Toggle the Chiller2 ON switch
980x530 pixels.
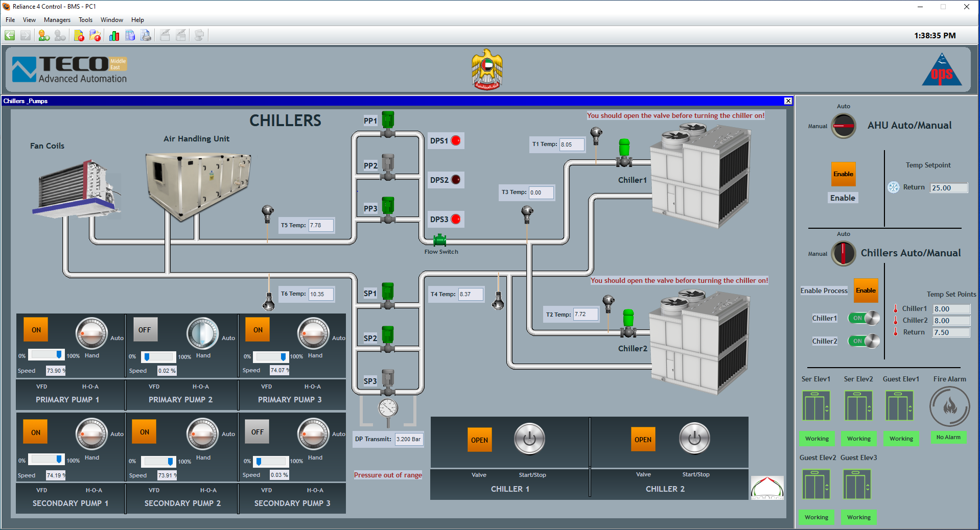click(864, 341)
